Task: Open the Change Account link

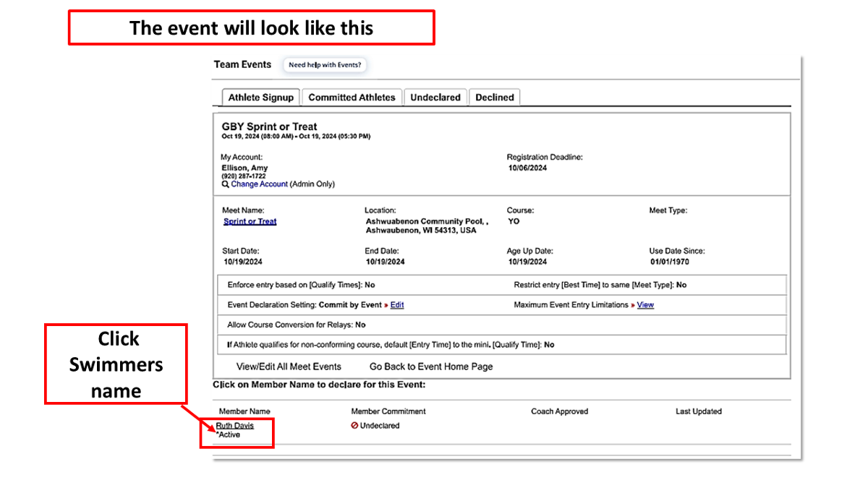Action: coord(259,184)
